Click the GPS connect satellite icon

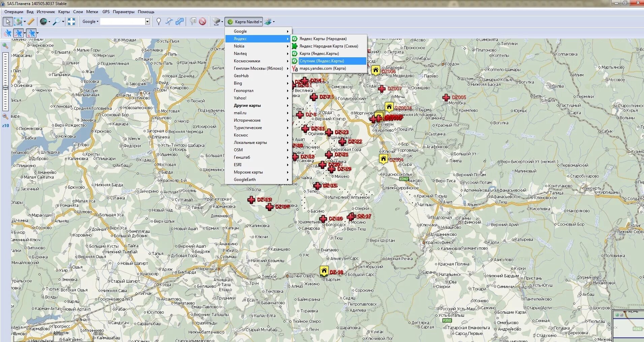(x=8, y=33)
